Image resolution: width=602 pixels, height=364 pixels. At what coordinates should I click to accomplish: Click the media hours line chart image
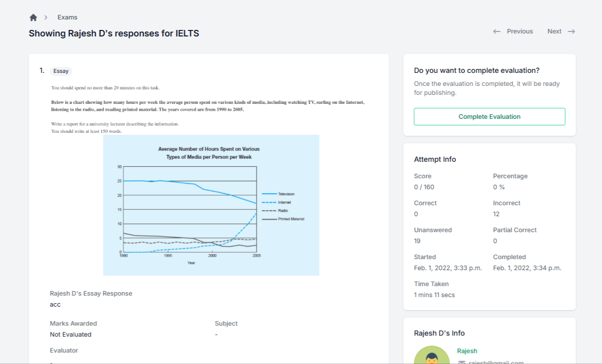(211, 205)
